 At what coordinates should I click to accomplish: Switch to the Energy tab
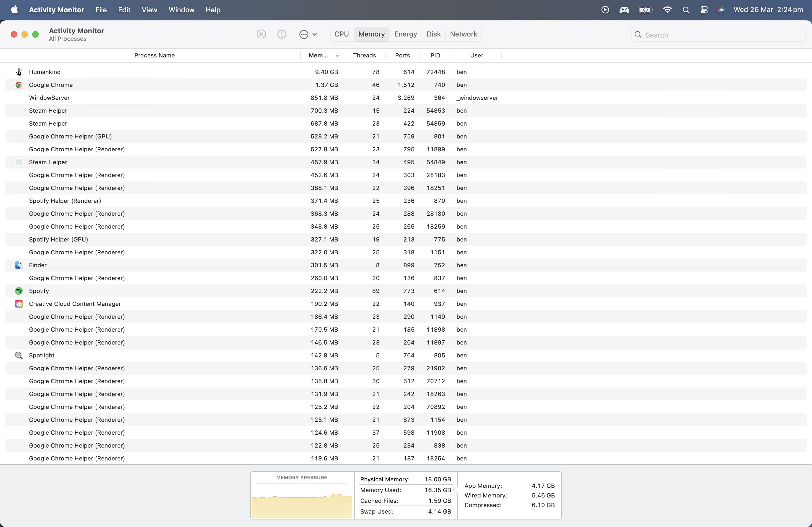[406, 34]
